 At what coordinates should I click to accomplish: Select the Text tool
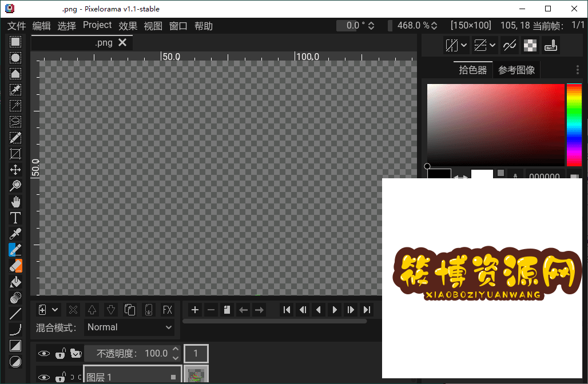pos(15,218)
